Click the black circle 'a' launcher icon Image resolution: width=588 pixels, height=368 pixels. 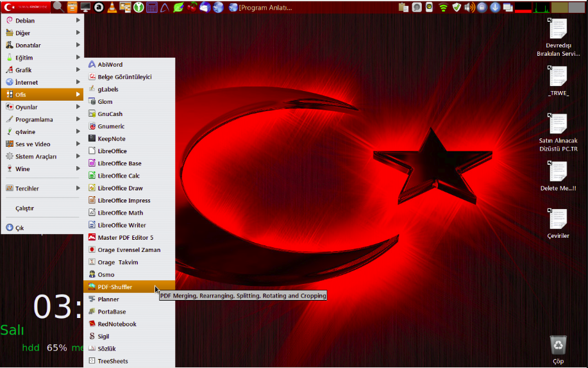pos(99,7)
